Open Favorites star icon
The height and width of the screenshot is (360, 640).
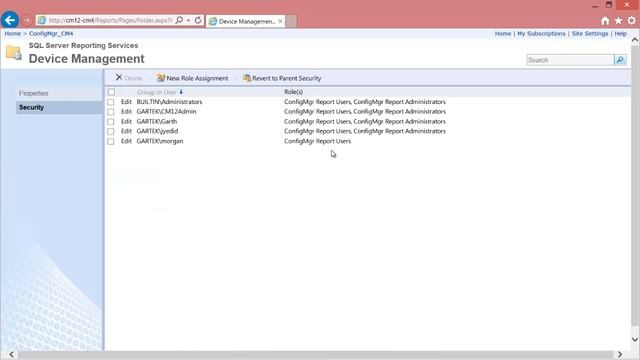[618, 20]
